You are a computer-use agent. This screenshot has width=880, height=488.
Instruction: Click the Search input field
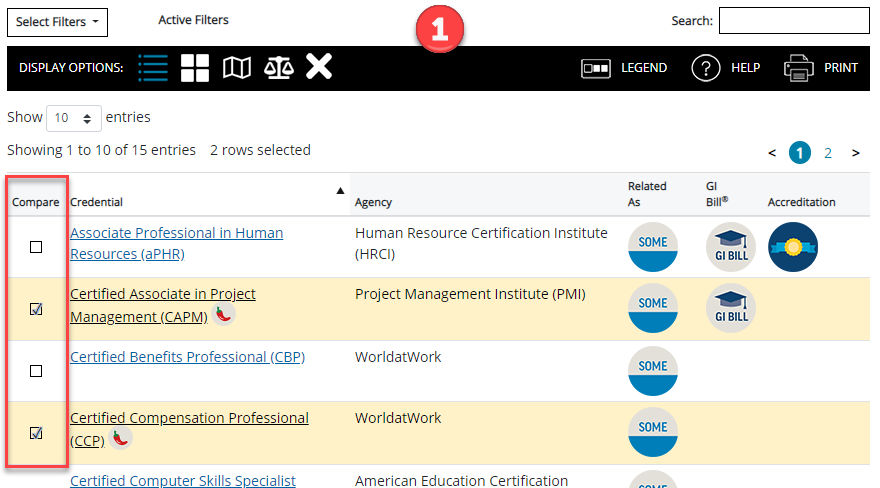point(794,21)
